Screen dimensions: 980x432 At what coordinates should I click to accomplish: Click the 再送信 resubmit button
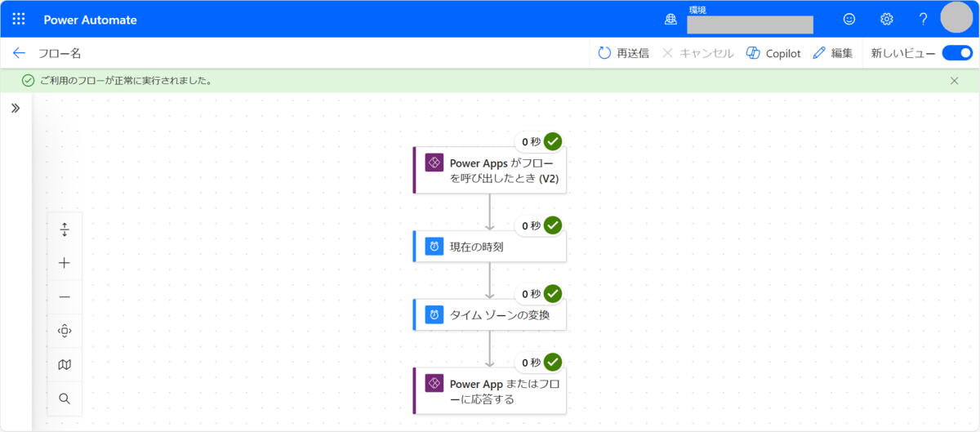(623, 53)
